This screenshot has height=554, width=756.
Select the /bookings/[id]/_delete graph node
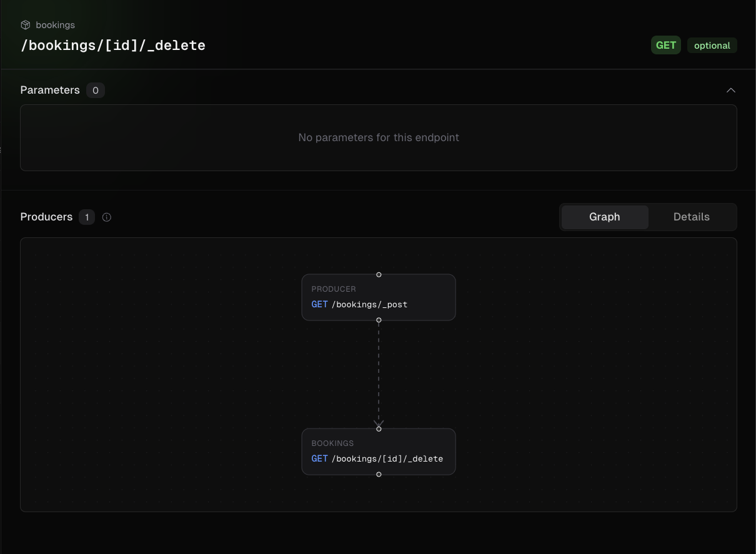click(379, 452)
